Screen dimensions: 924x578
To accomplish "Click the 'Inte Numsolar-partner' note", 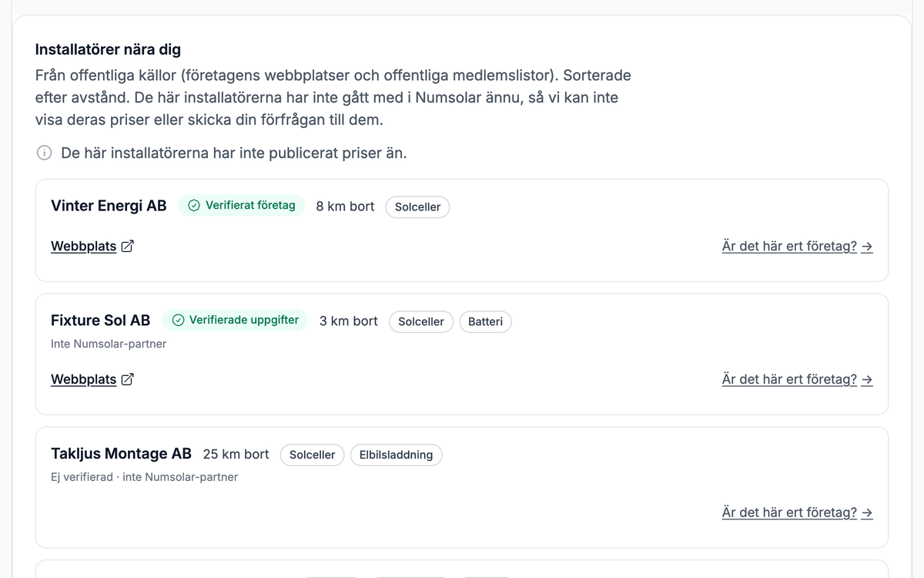I will point(109,344).
